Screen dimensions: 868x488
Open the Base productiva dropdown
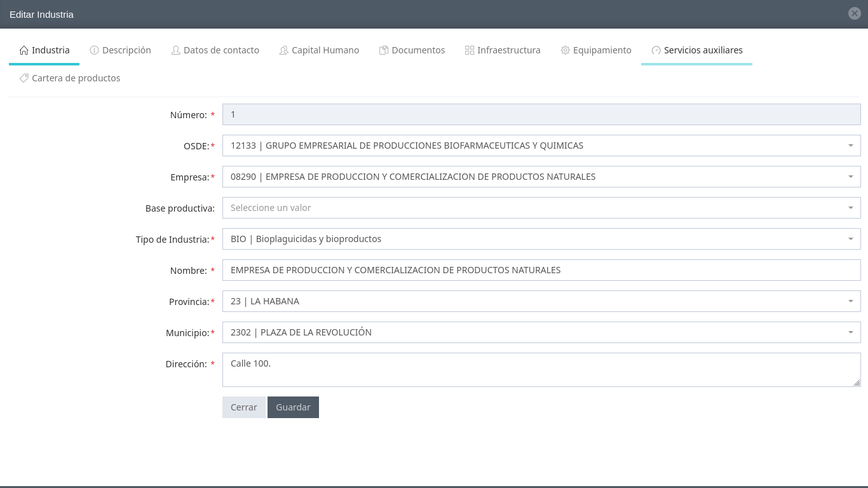point(850,208)
